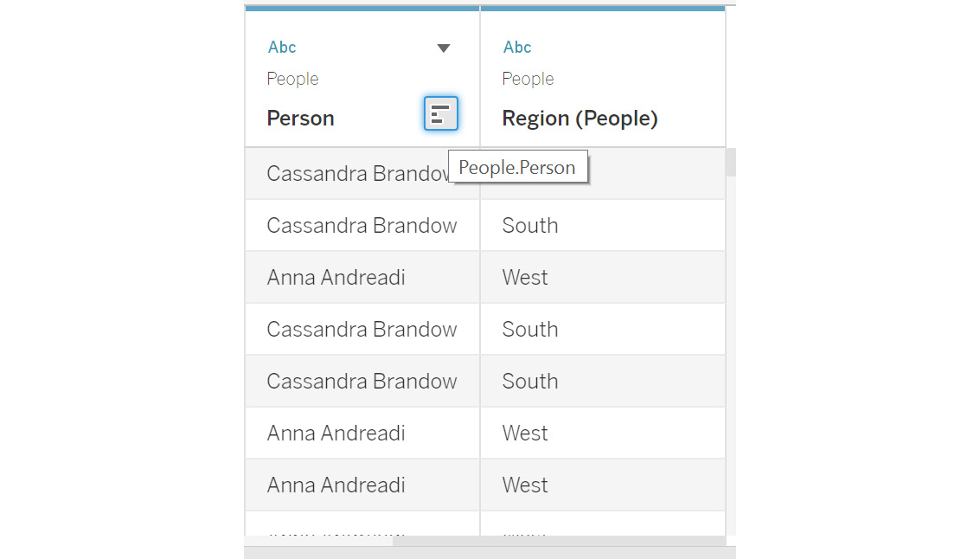Image resolution: width=980 pixels, height=559 pixels.
Task: Select the Anna Andreadi cell in the third row
Action: pyautogui.click(x=362, y=277)
